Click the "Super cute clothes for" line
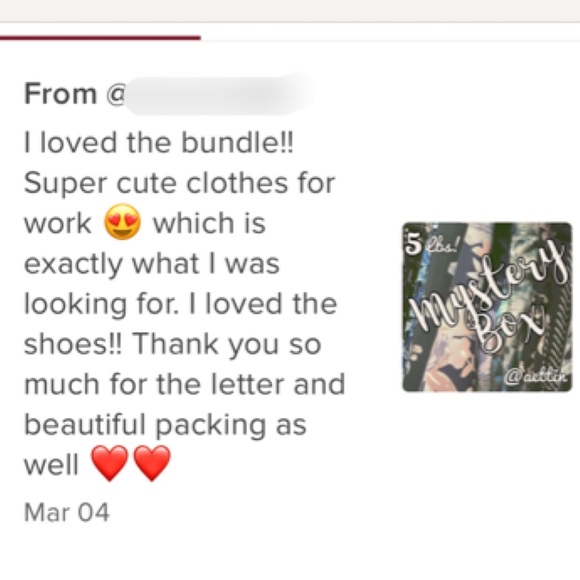The width and height of the screenshot is (580, 580). 179,183
